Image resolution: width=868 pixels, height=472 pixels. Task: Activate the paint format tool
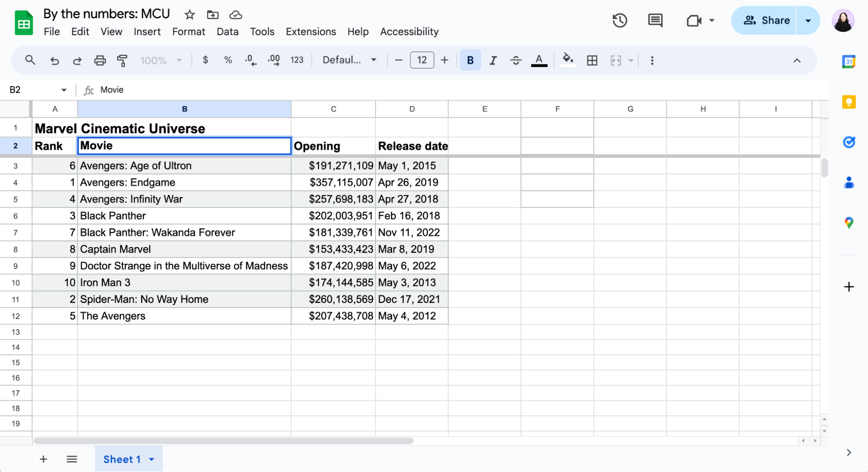pyautogui.click(x=122, y=60)
